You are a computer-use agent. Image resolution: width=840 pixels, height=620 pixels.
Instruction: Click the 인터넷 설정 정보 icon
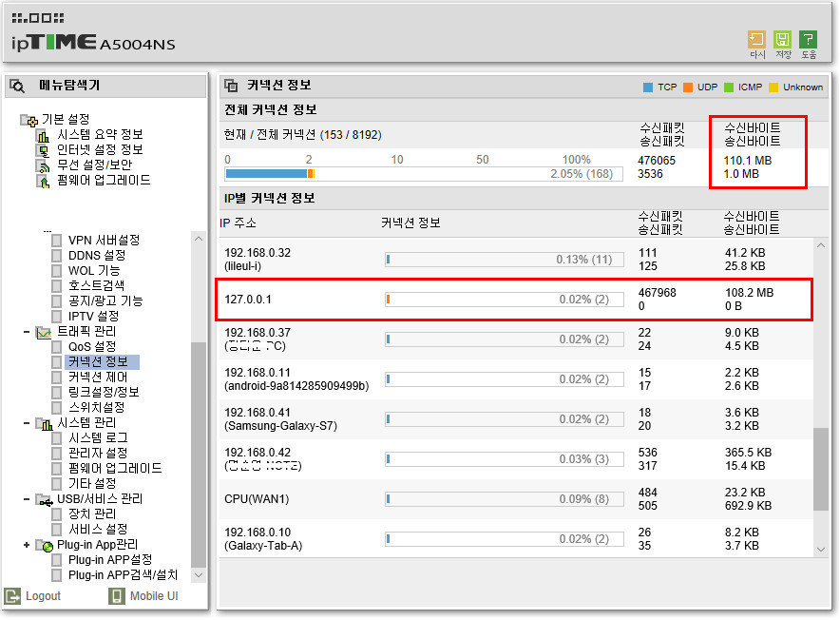point(43,150)
